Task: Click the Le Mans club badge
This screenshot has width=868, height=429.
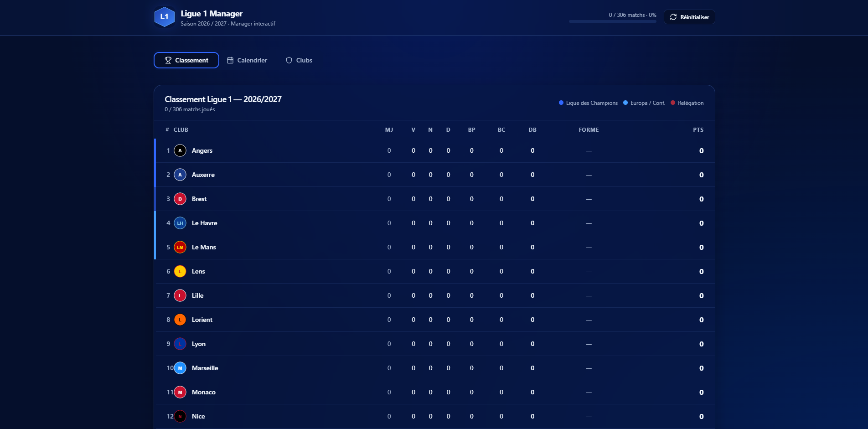Action: pos(180,247)
